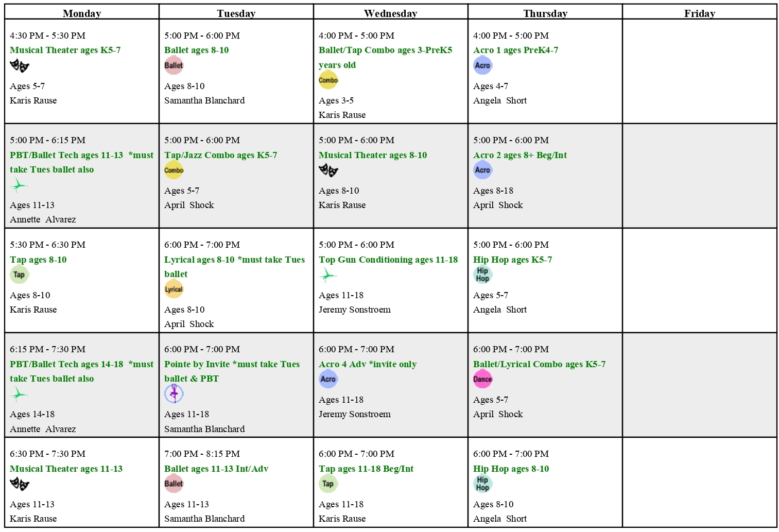
Task: Open the Hip Hop ages 8-10 class link
Action: (x=511, y=469)
